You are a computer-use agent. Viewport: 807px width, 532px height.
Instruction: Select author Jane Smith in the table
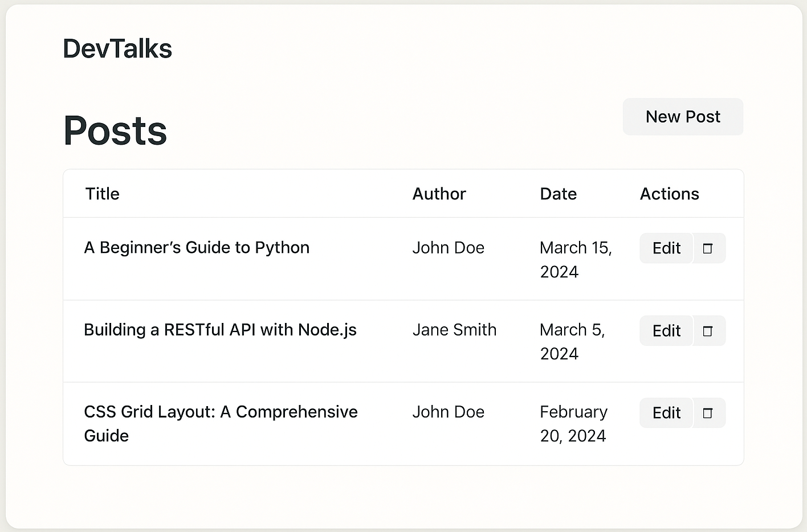(x=454, y=330)
